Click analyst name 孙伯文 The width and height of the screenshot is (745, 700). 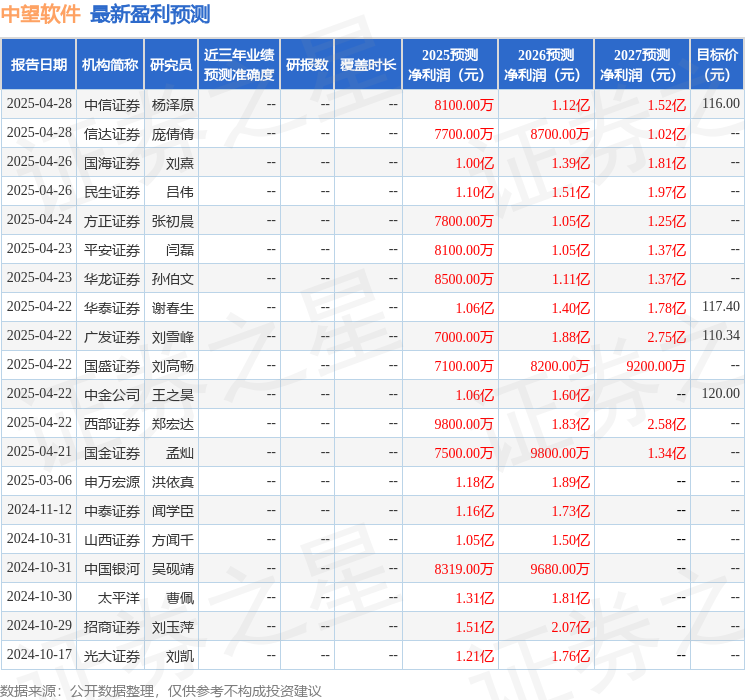coord(172,279)
